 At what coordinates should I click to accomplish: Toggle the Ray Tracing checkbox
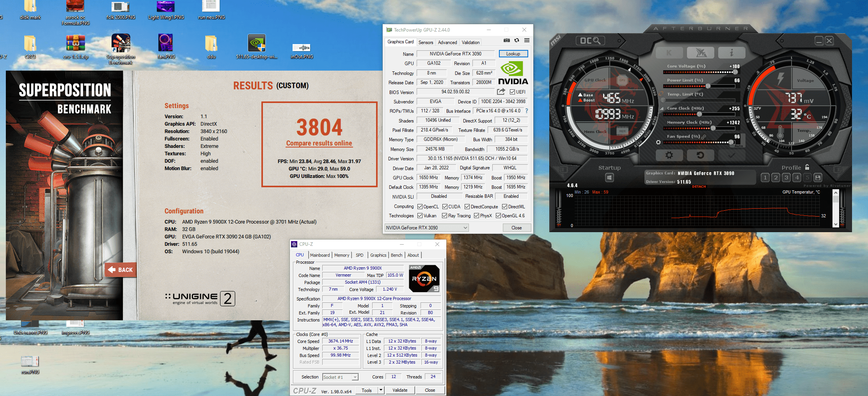click(444, 216)
